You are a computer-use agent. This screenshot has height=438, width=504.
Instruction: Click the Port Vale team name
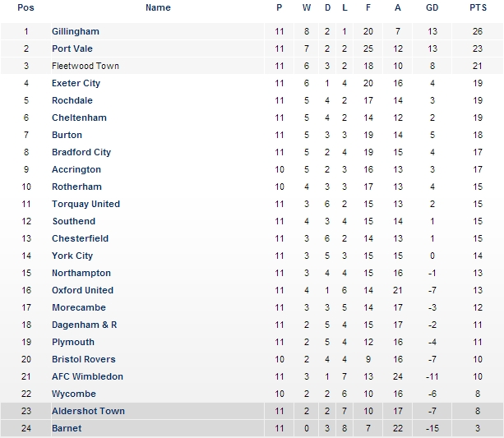coord(72,48)
